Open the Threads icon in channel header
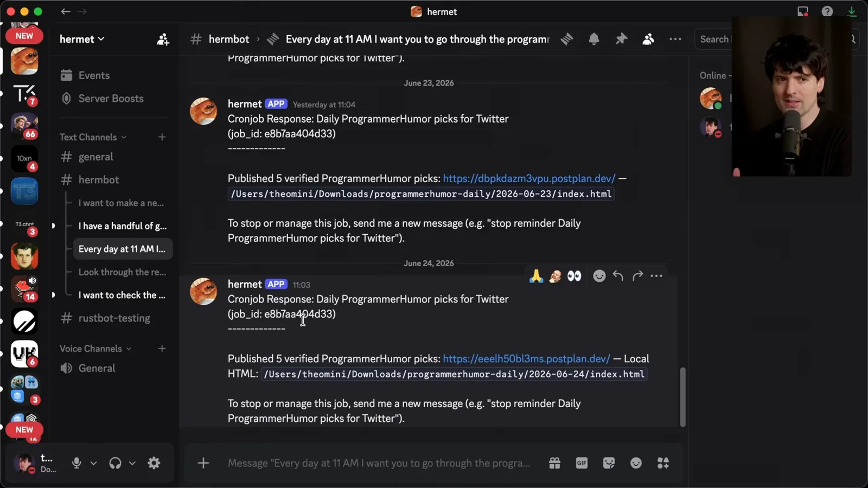This screenshot has width=868, height=488. point(567,39)
